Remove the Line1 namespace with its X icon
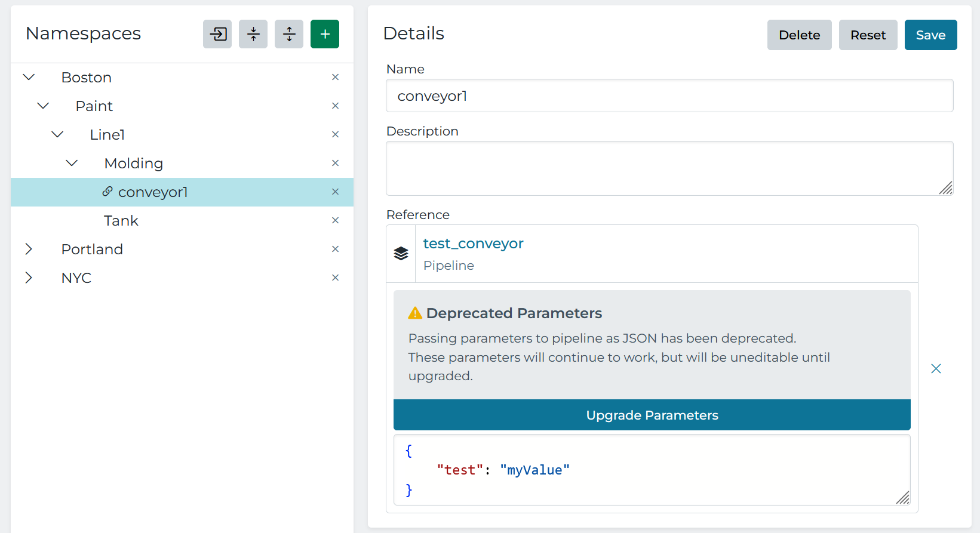Viewport: 980px width, 533px height. 336,134
